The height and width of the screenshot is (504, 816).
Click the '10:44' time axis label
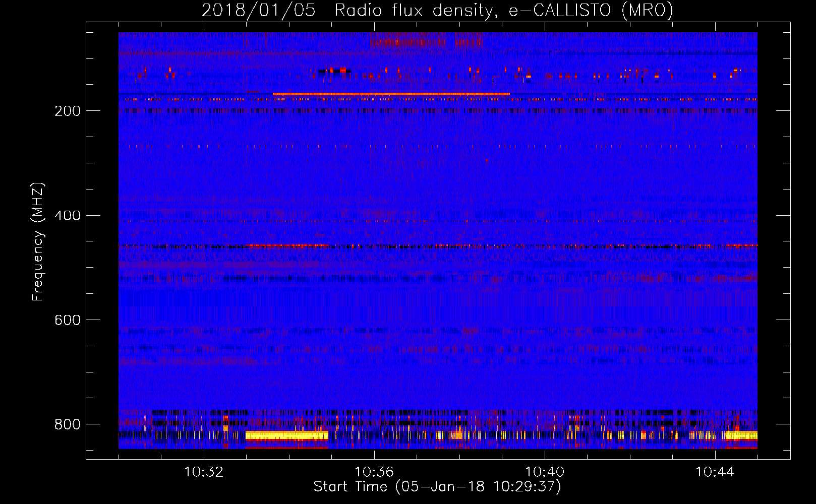click(715, 472)
